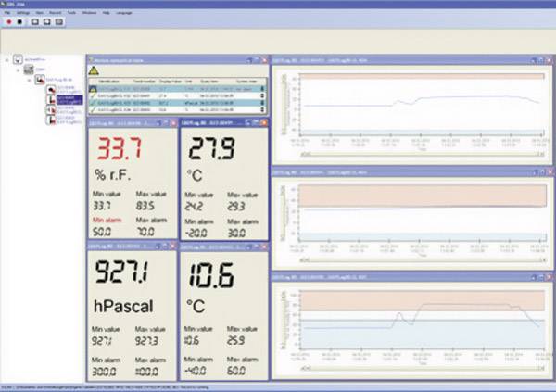Open the File menu
This screenshot has width=556, height=392.
(6, 14)
